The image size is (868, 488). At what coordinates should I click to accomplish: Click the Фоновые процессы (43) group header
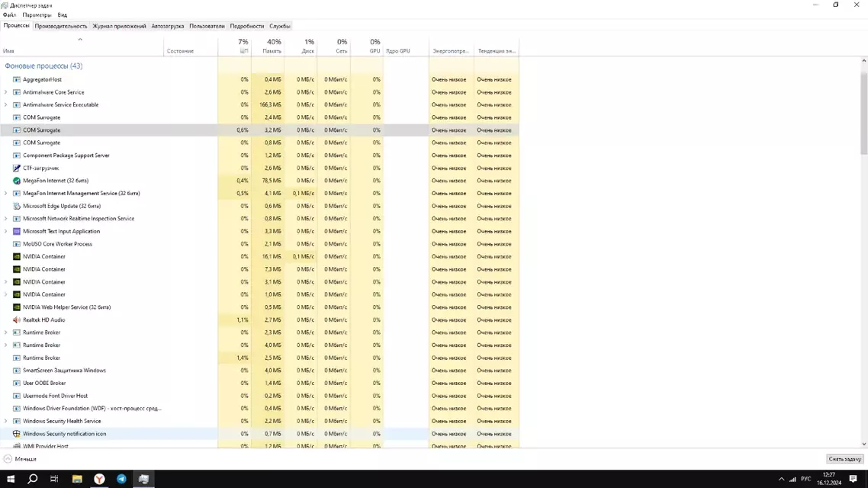click(43, 66)
